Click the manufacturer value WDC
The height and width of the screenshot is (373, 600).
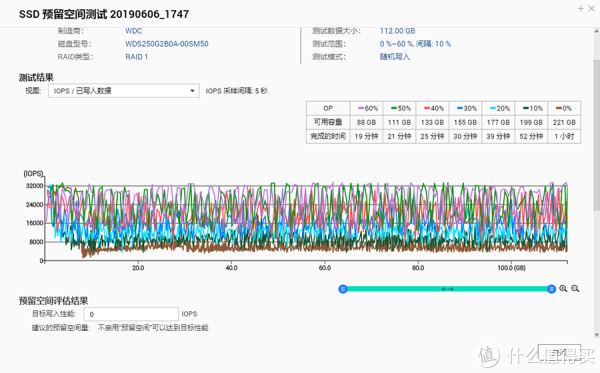tap(133, 31)
